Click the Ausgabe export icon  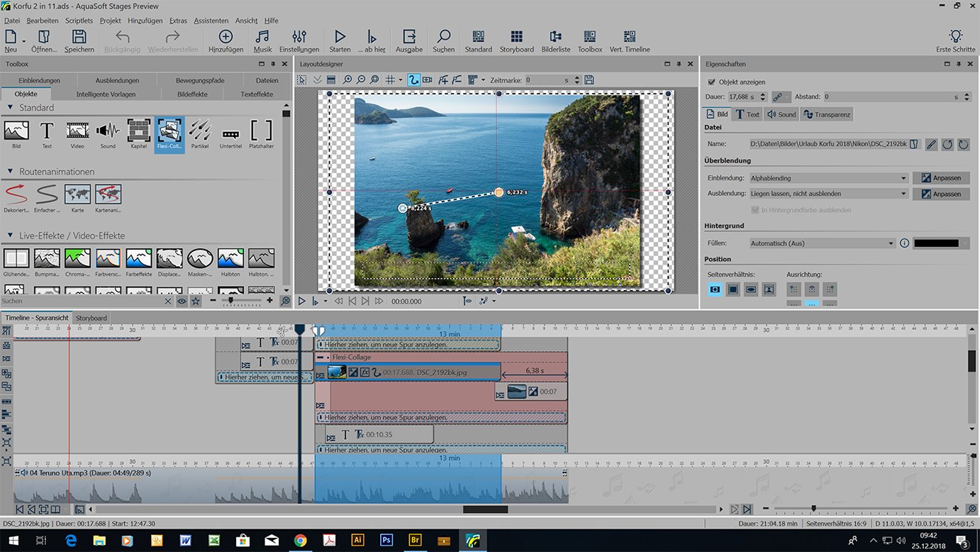tap(409, 41)
